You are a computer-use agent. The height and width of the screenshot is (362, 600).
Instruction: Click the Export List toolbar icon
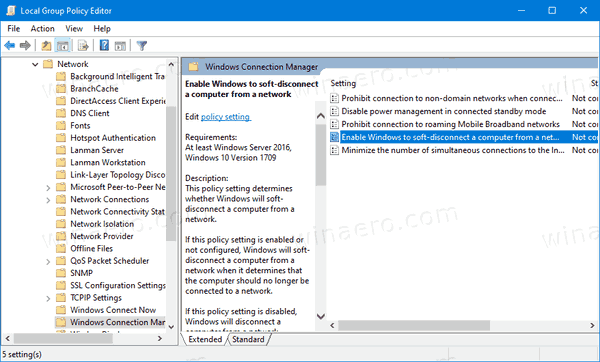(x=83, y=46)
